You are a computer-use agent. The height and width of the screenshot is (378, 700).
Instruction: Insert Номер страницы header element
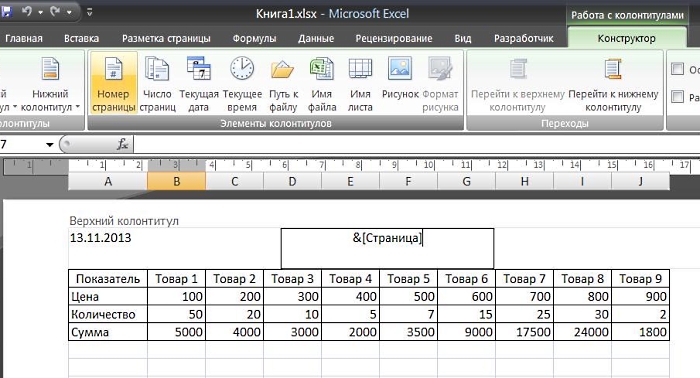tap(113, 83)
